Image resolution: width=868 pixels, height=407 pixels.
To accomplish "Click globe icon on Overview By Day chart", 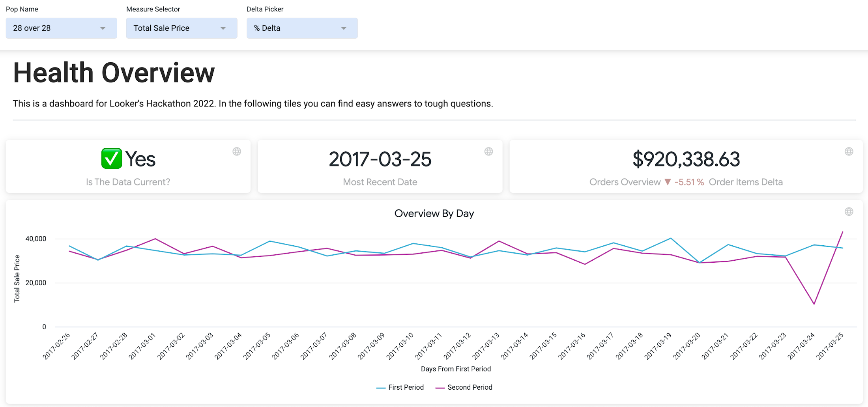I will tap(849, 212).
